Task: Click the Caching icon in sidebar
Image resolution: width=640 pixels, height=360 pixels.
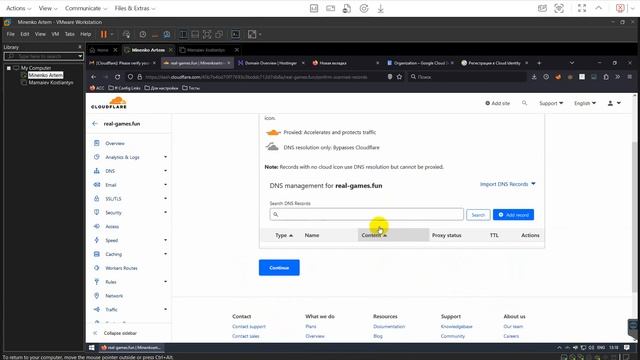Action: click(97, 254)
